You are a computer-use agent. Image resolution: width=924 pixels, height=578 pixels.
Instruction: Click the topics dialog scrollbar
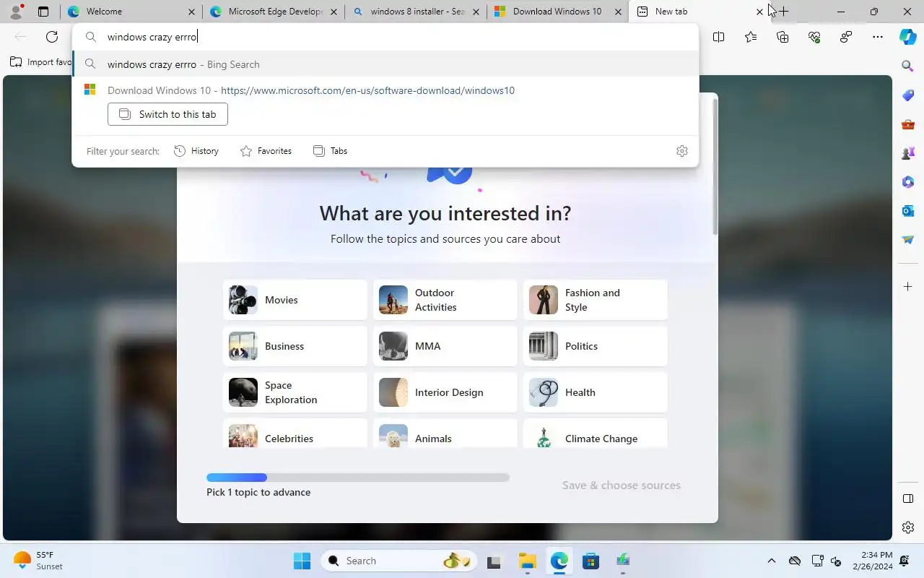click(715, 166)
